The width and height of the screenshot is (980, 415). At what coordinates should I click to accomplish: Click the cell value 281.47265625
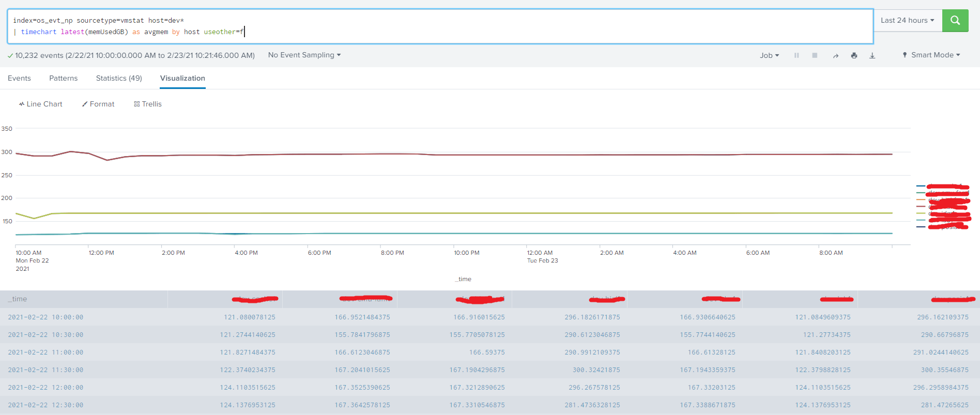[945, 405]
